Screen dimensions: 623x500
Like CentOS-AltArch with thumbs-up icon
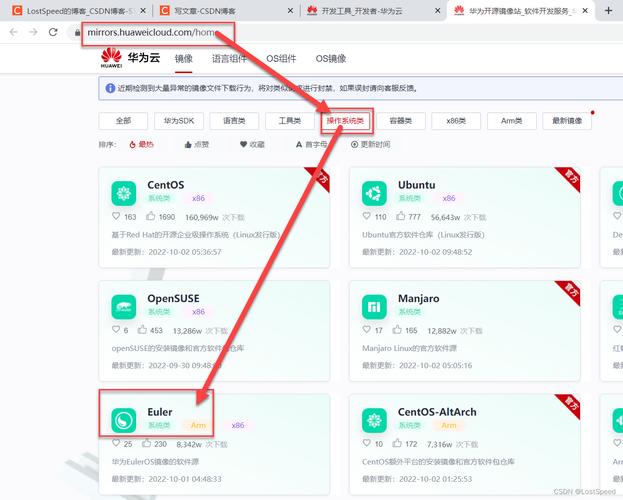pyautogui.click(x=397, y=443)
